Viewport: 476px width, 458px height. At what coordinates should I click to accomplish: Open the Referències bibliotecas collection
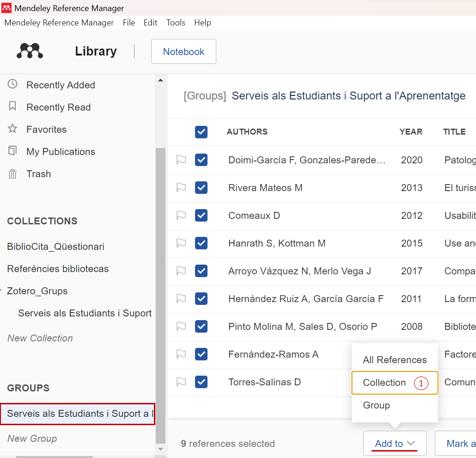coord(58,268)
